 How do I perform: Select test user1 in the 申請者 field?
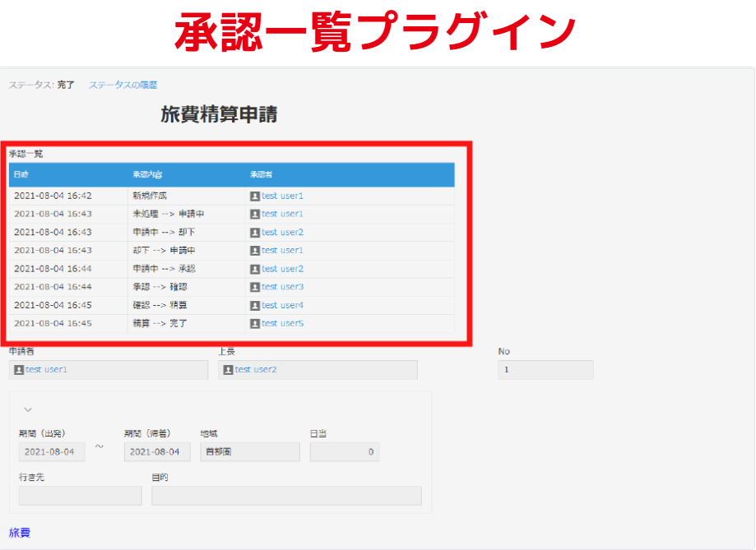point(44,369)
